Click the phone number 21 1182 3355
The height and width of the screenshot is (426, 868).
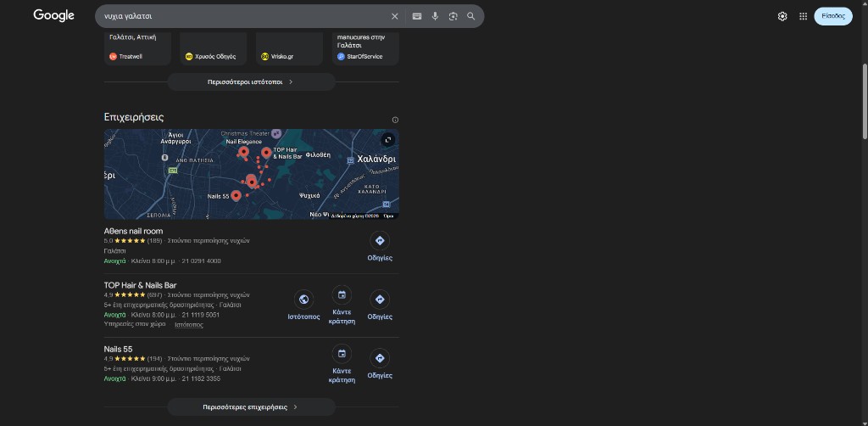201,379
